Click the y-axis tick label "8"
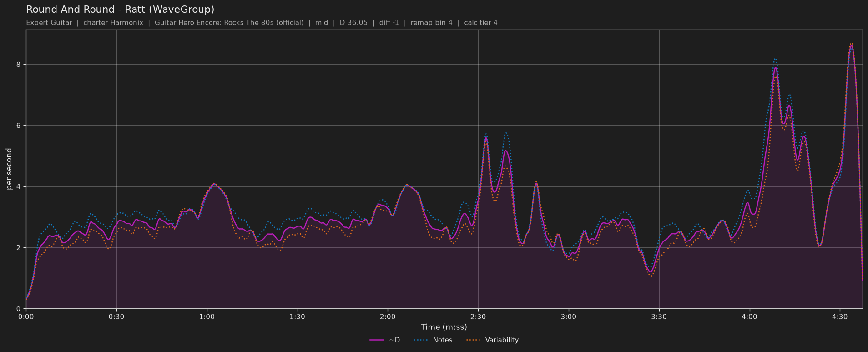868x352 pixels. click(19, 65)
